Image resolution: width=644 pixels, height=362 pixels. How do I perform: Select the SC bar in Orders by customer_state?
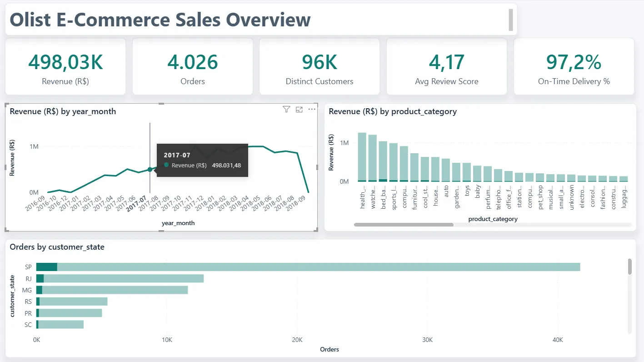pos(60,325)
